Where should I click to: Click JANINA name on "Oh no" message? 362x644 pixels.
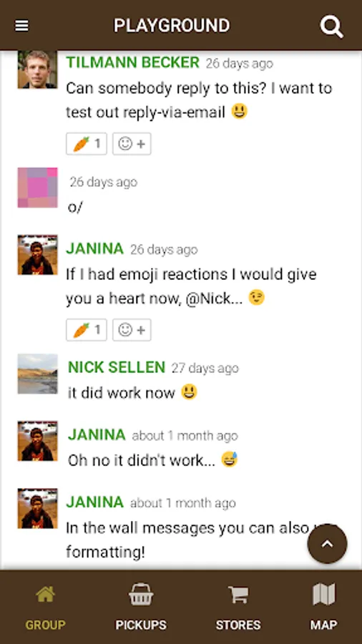pos(97,434)
